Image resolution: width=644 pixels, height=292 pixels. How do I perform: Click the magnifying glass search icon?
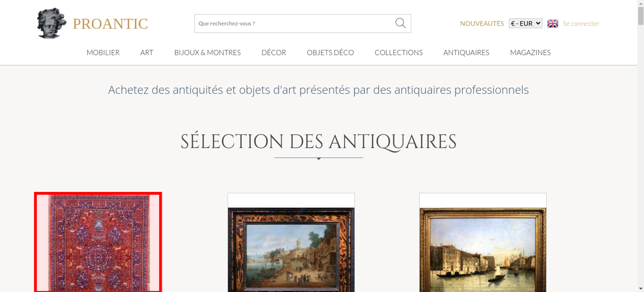[400, 23]
